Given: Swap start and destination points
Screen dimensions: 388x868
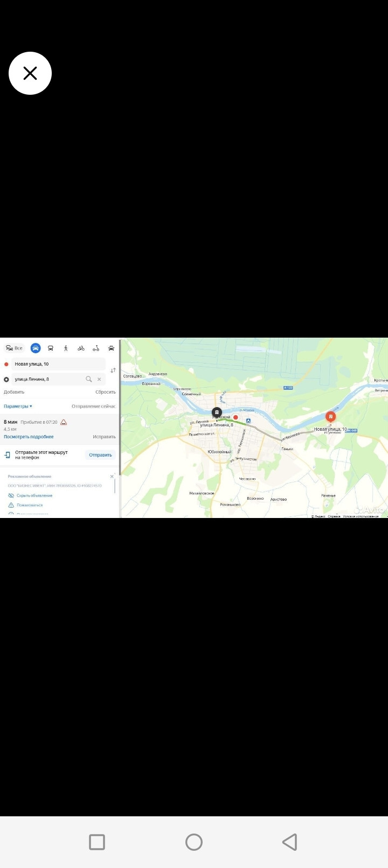Looking at the screenshot, I should pyautogui.click(x=113, y=370).
